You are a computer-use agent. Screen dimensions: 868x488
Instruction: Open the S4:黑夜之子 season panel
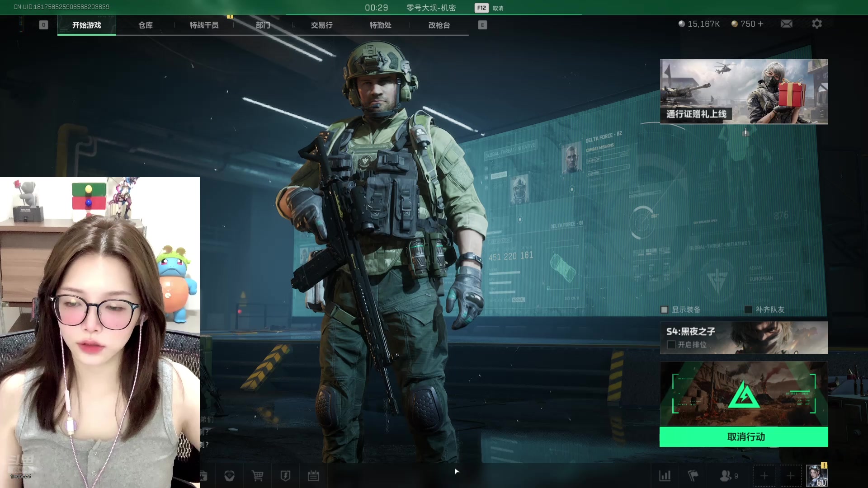(x=744, y=338)
